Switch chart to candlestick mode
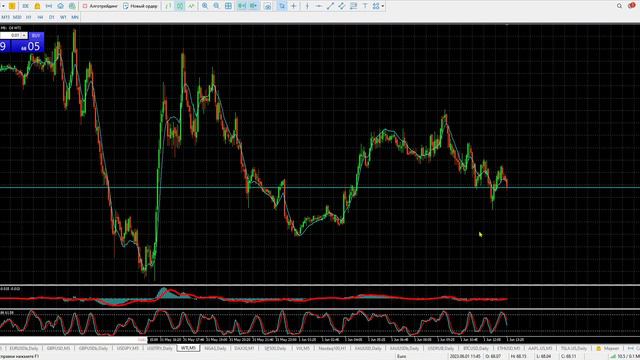Screen dimensions: 640x360 [x=180, y=6]
